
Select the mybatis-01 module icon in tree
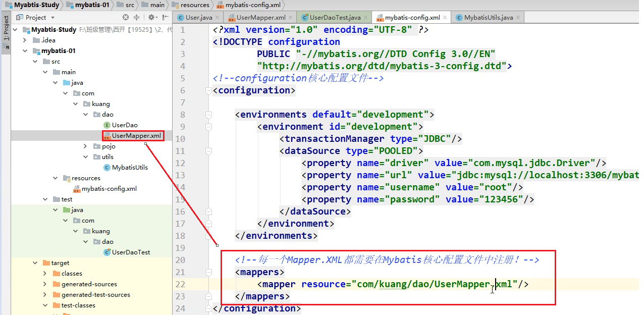[x=36, y=51]
